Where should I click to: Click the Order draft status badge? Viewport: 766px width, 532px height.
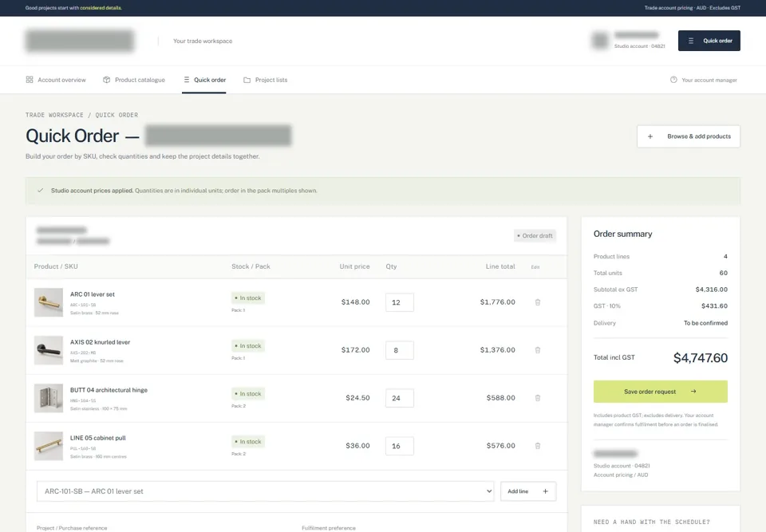pyautogui.click(x=535, y=235)
